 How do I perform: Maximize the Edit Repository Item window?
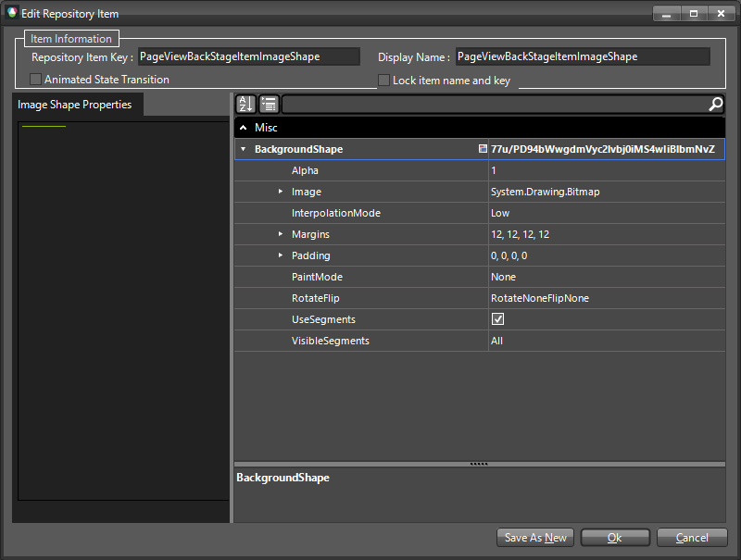tap(693, 14)
